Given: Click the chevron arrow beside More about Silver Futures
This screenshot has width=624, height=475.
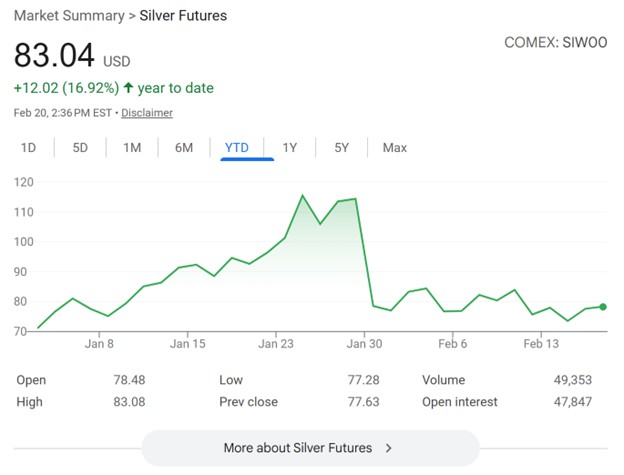Looking at the screenshot, I should (389, 448).
